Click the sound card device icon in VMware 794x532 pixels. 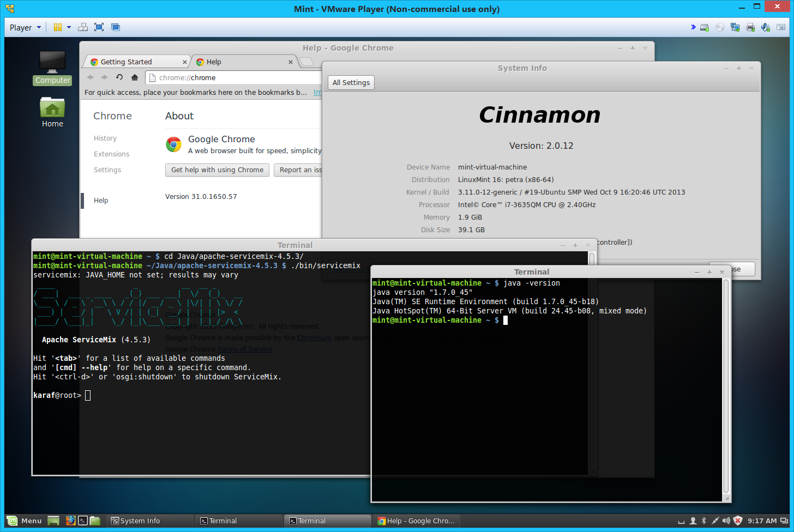point(766,27)
